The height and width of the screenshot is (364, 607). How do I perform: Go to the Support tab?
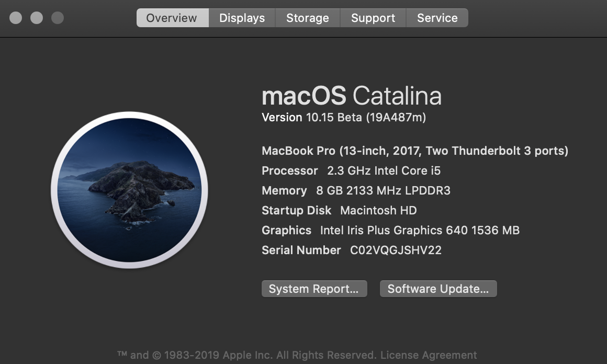(x=373, y=18)
